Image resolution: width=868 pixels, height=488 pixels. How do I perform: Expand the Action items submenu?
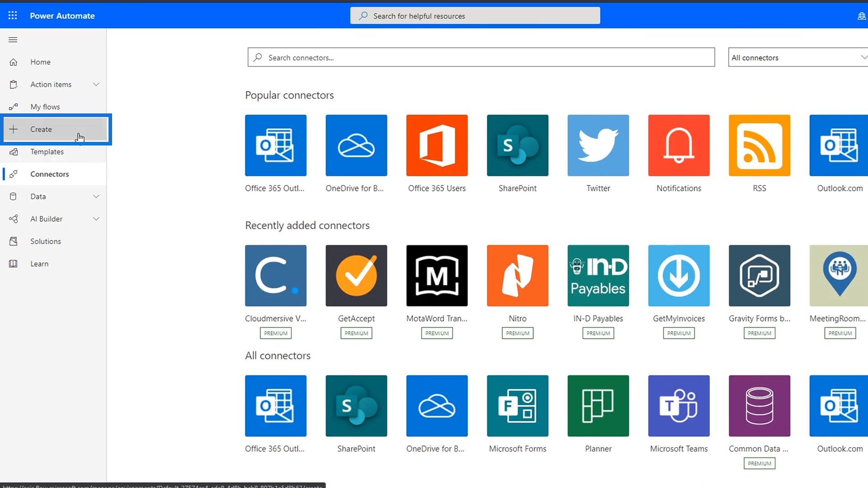pyautogui.click(x=96, y=84)
